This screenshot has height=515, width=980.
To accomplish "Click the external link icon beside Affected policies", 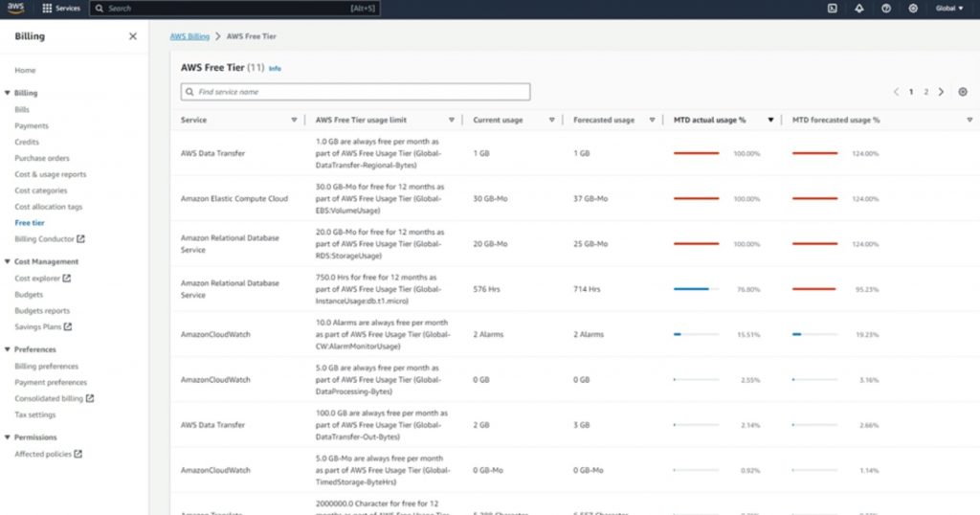I will [78, 454].
